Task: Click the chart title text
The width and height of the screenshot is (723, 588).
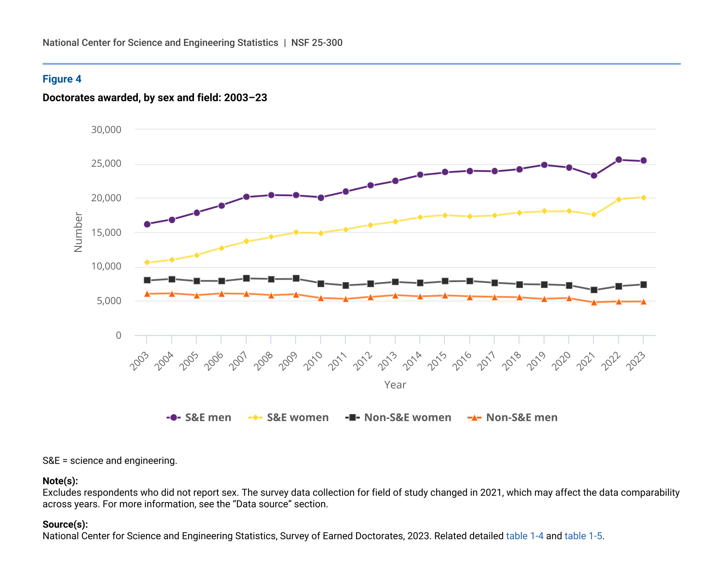Action: [155, 97]
